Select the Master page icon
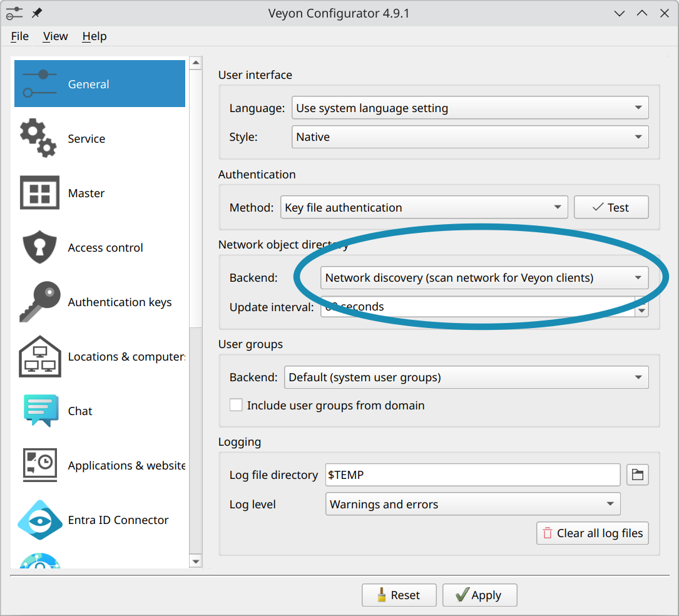This screenshot has height=616, width=679. (x=40, y=193)
